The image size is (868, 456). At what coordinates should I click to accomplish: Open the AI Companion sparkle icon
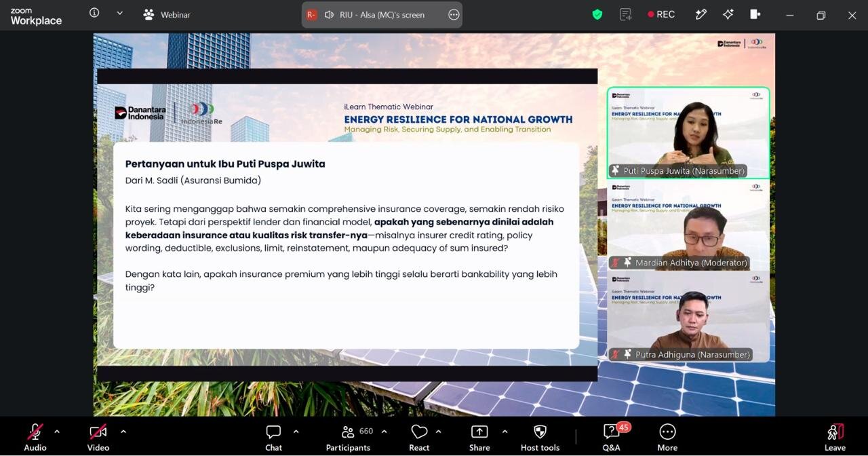click(x=728, y=14)
